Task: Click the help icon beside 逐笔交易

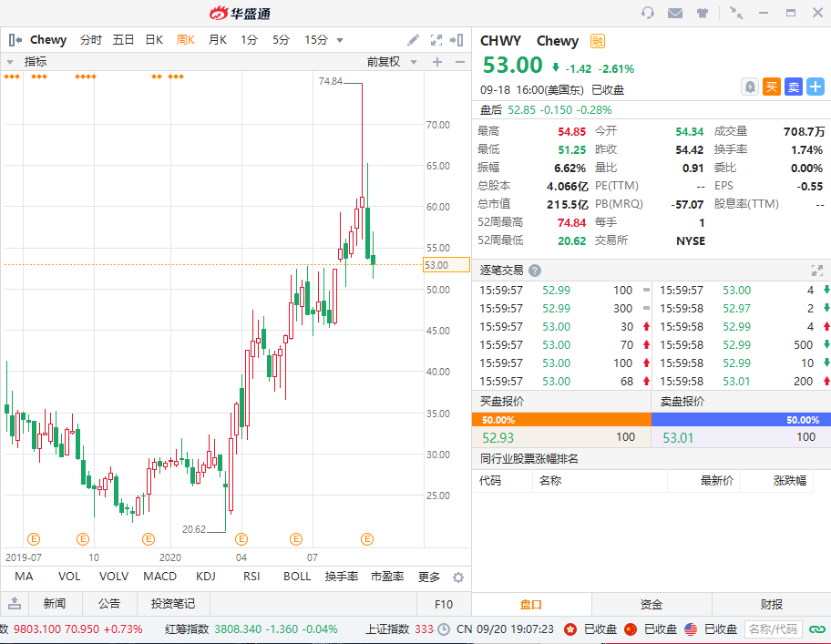Action: (535, 271)
